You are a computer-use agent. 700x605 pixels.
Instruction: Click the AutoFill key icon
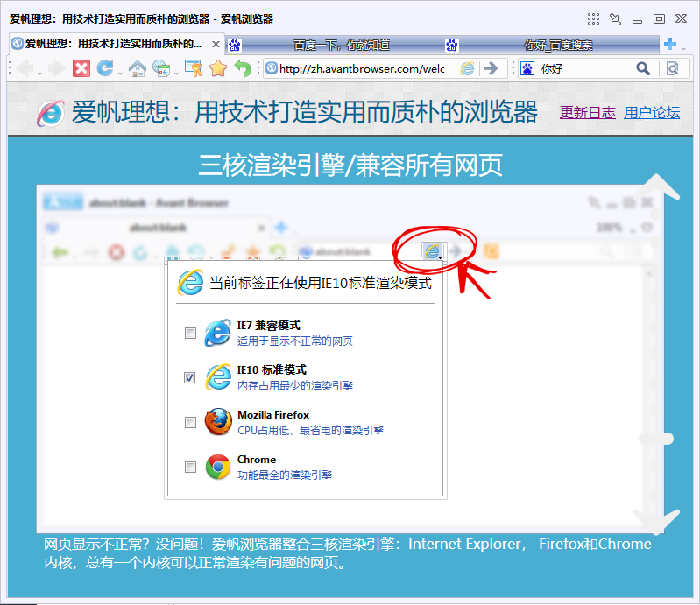click(x=194, y=68)
